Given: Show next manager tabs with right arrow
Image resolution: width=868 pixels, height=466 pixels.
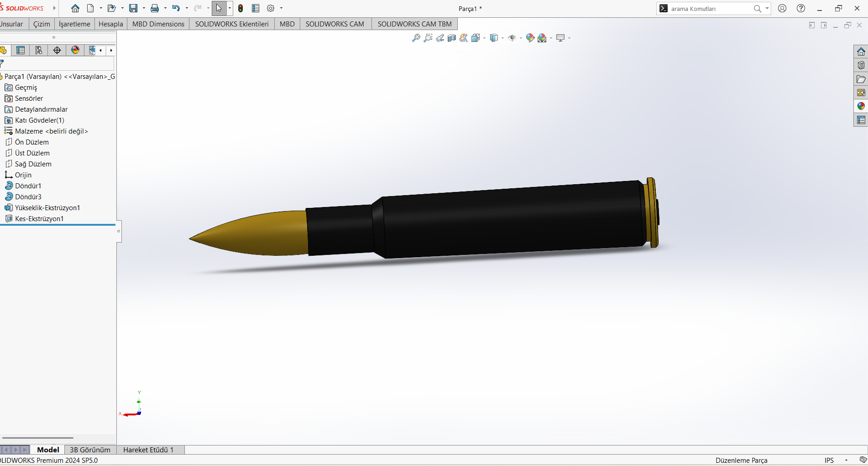Looking at the screenshot, I should coord(111,50).
